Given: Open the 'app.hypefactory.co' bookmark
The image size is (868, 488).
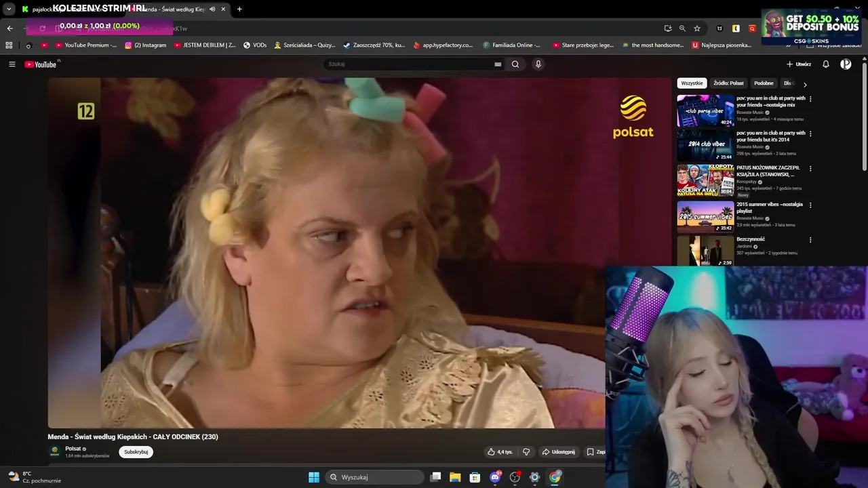Looking at the screenshot, I should click(x=443, y=45).
